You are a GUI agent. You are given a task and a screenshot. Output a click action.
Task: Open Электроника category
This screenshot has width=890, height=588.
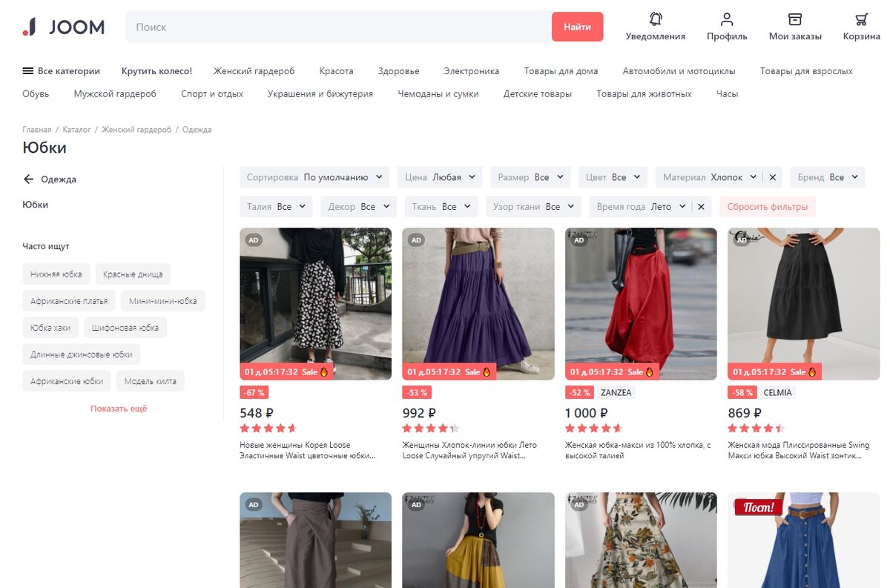coord(472,71)
